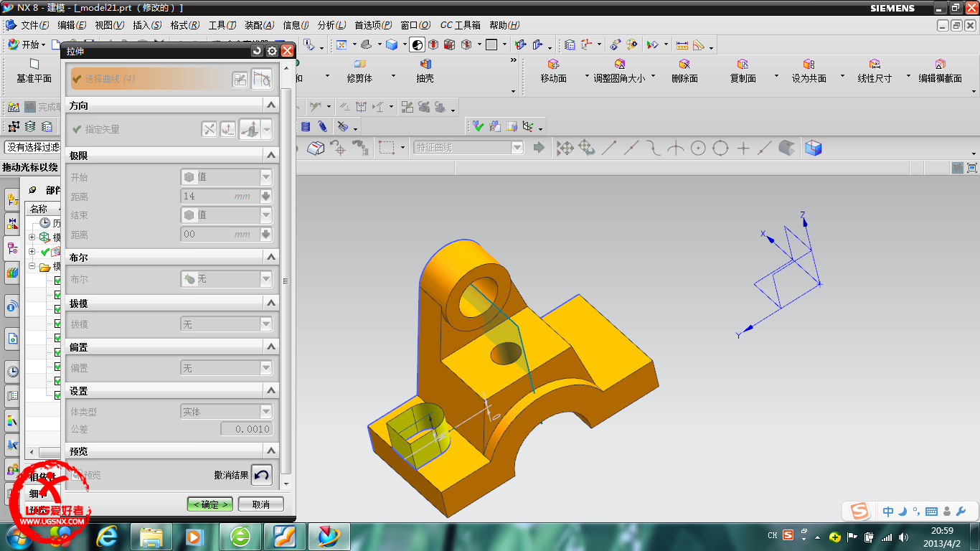Open Extrude dialog options gear icon
This screenshot has height=551, width=980.
tap(272, 51)
